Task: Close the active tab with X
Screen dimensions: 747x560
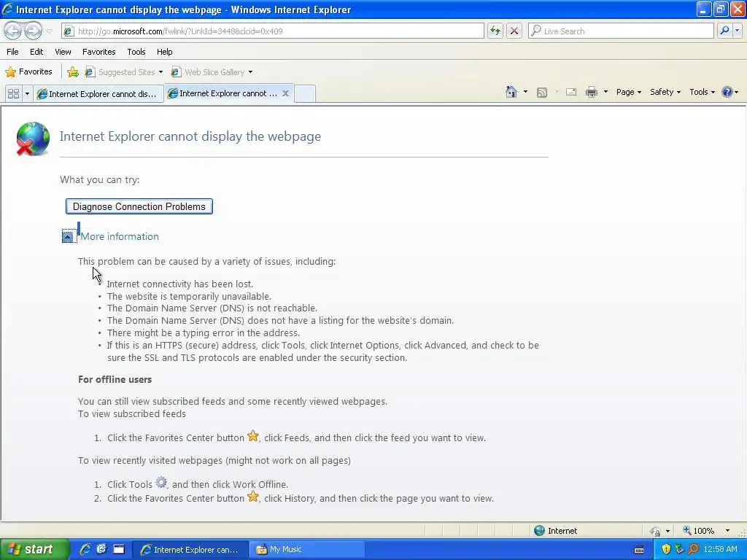Action: click(x=285, y=93)
